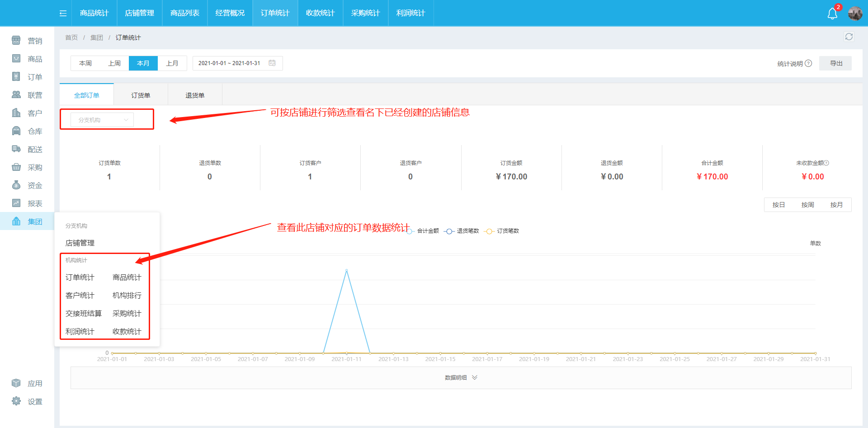Open the user avatar at top right

click(x=855, y=13)
